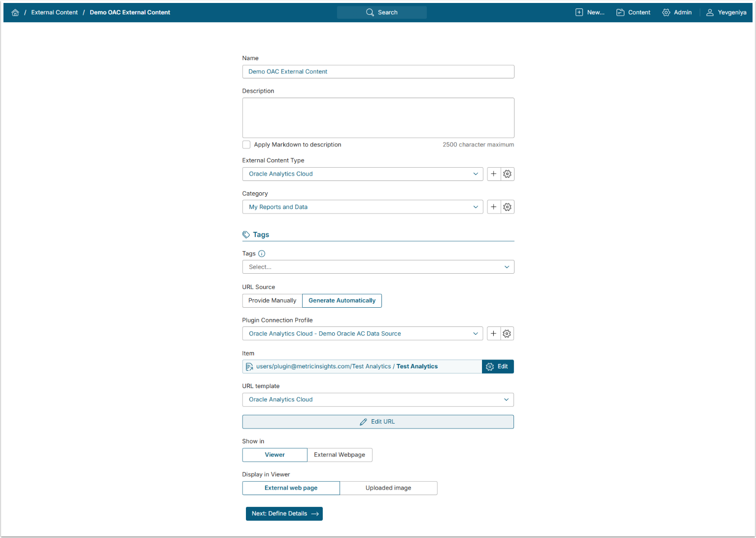Click the Name input field
This screenshot has height=538, width=756.
(378, 72)
